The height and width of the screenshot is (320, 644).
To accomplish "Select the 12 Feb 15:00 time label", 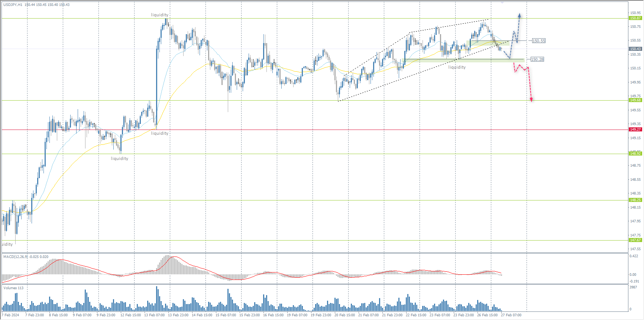I will [x=130, y=315].
